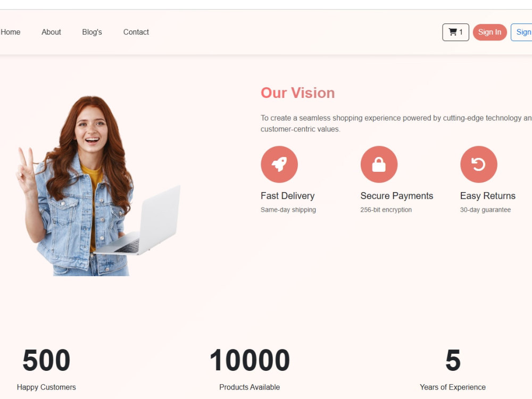
Task: Click the 256-bit encryption text
Action: [386, 210]
